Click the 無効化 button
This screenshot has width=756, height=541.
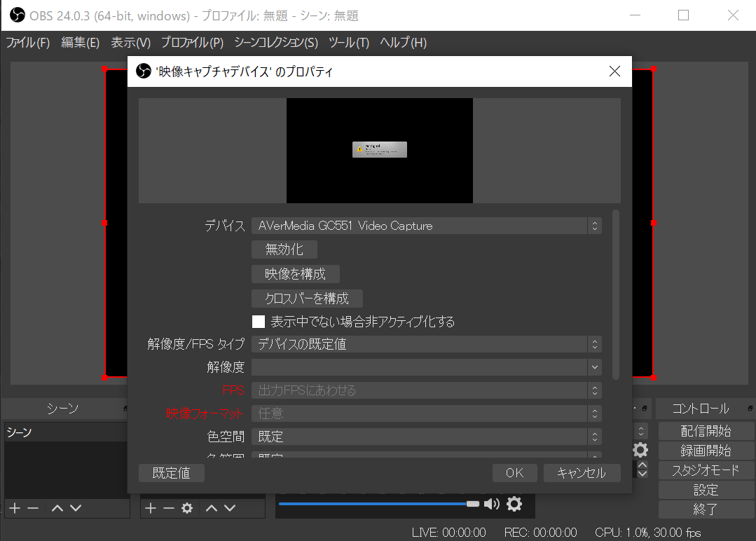(x=284, y=249)
